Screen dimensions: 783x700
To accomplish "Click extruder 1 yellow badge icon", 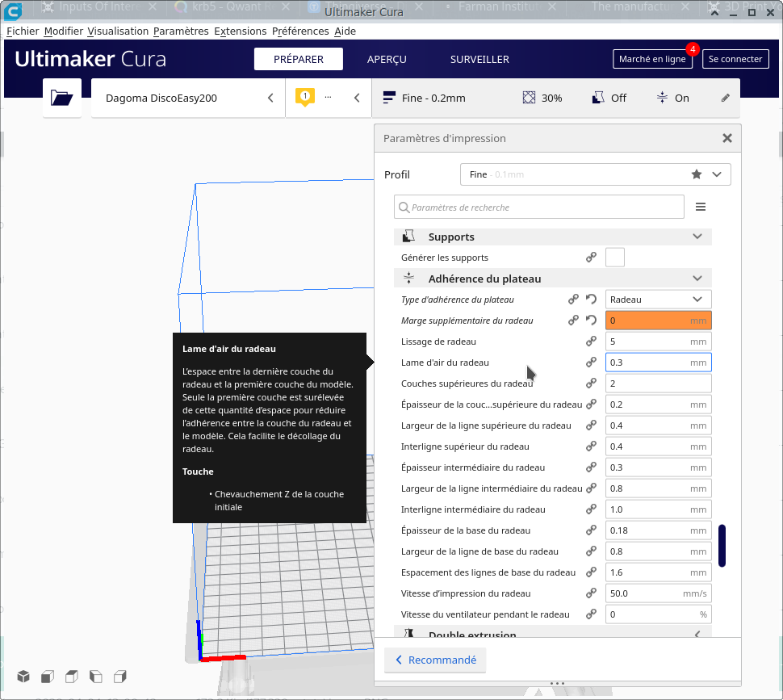I will [304, 97].
